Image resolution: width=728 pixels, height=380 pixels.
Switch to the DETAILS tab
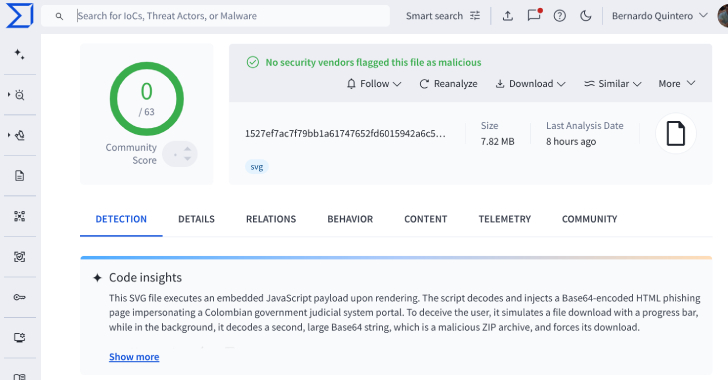[x=196, y=219]
